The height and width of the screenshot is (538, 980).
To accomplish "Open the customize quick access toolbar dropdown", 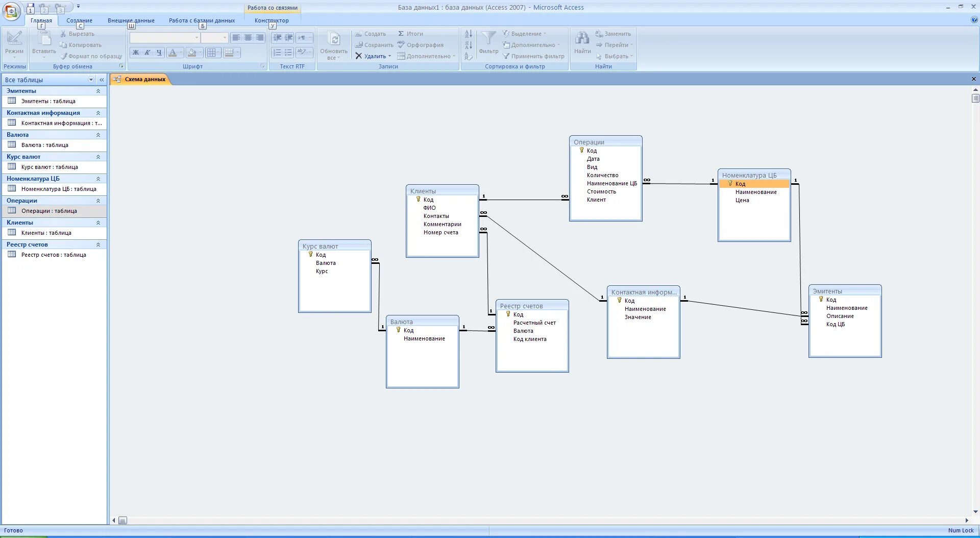I will coord(78,7).
